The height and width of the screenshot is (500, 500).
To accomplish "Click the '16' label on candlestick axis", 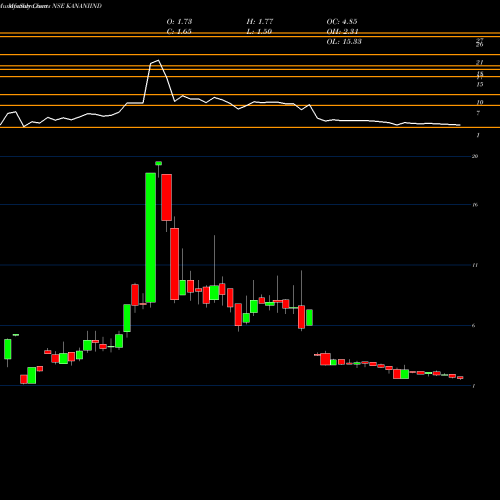I will point(475,205).
